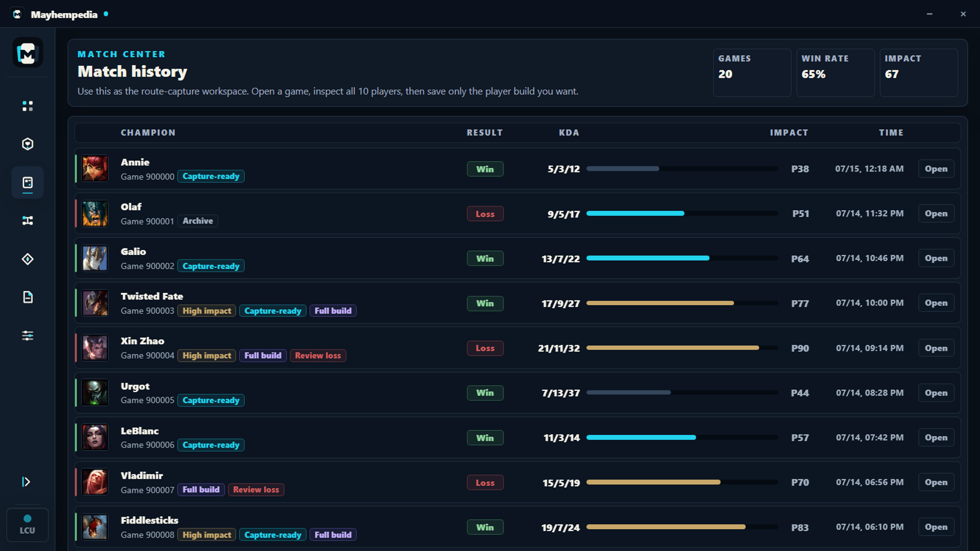Click the Capture-ready tag on Galio
This screenshot has height=551, width=980.
(x=211, y=266)
